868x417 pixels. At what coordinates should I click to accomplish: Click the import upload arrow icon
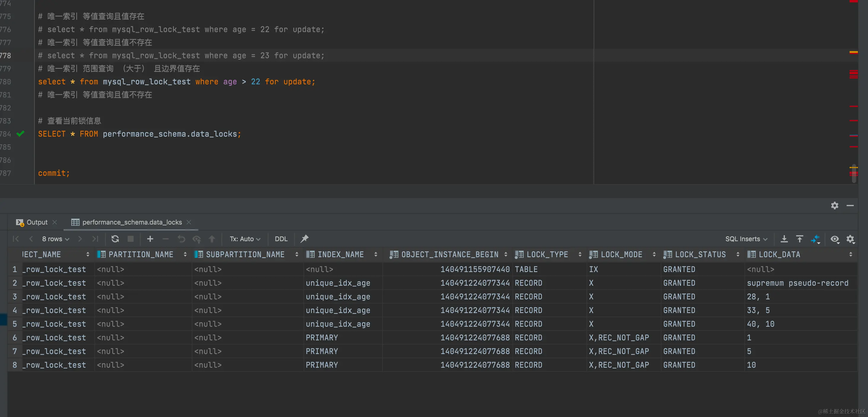point(800,239)
